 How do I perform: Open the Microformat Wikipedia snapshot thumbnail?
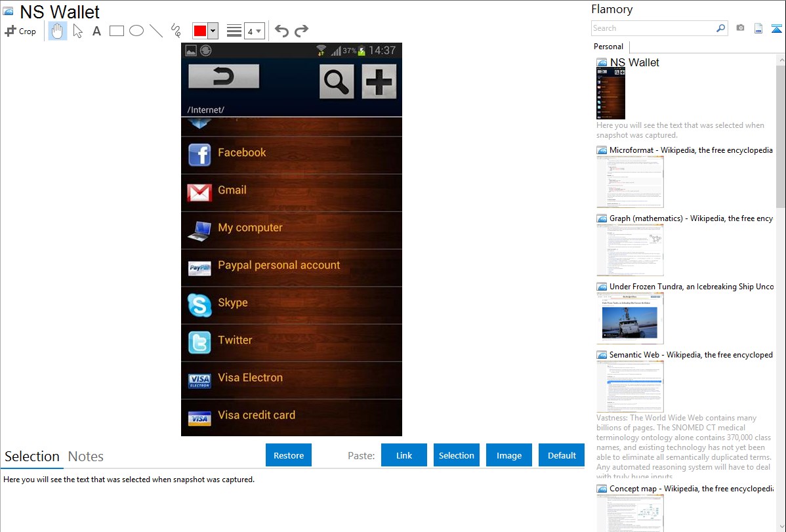pos(630,182)
